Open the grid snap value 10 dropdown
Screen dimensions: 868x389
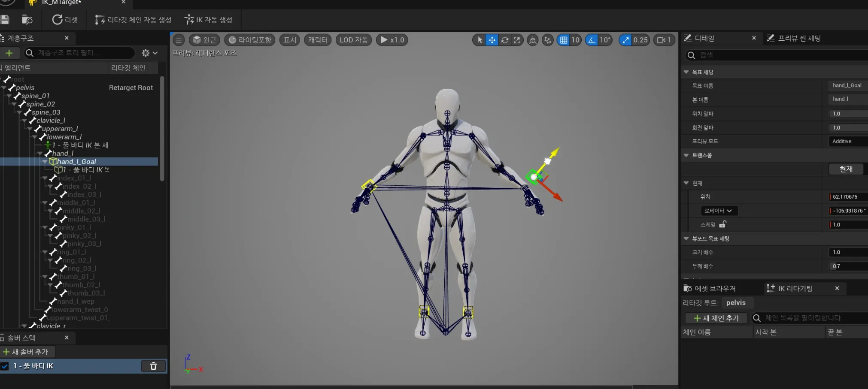click(x=576, y=40)
